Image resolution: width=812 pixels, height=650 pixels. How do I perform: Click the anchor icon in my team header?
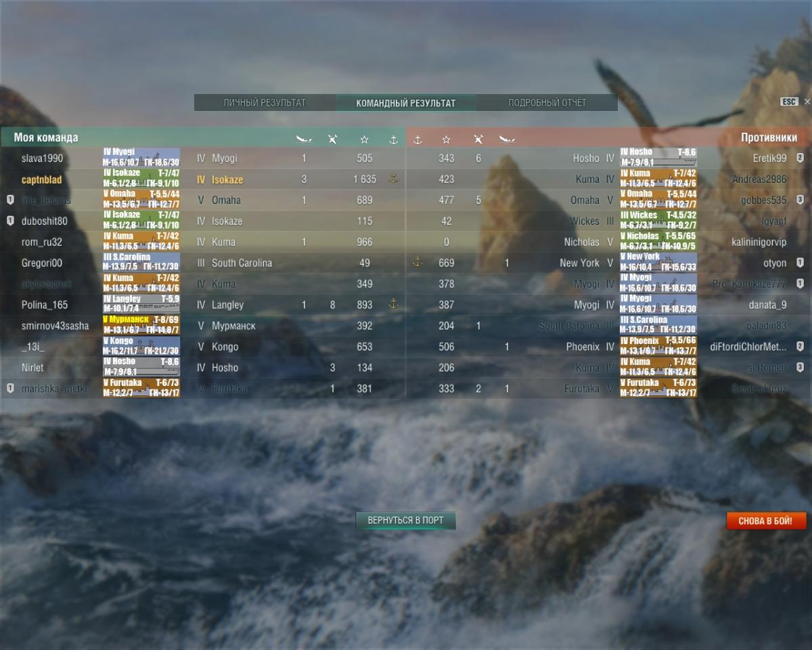pyautogui.click(x=394, y=139)
